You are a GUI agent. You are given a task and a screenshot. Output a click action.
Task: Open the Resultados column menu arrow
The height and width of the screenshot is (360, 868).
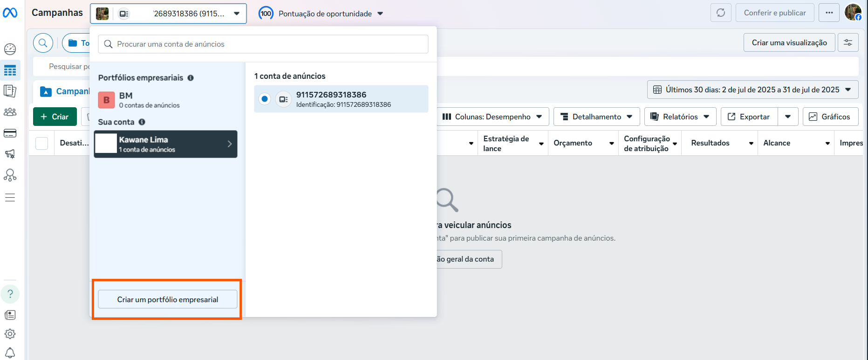751,144
